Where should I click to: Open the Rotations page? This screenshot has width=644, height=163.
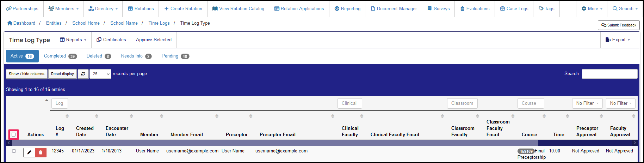[x=141, y=8]
